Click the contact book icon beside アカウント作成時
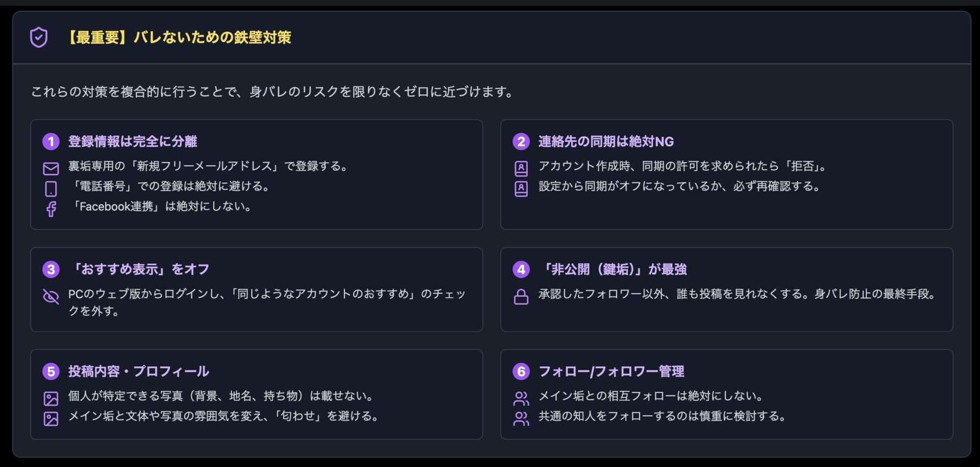980x467 pixels. 521,169
